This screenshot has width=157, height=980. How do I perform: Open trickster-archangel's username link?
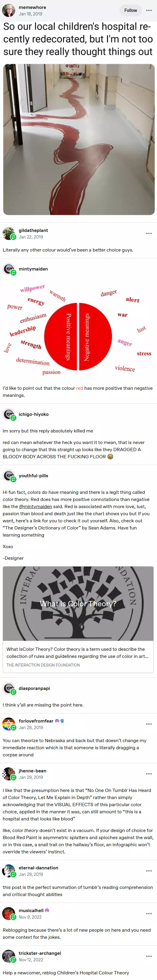tap(40, 953)
